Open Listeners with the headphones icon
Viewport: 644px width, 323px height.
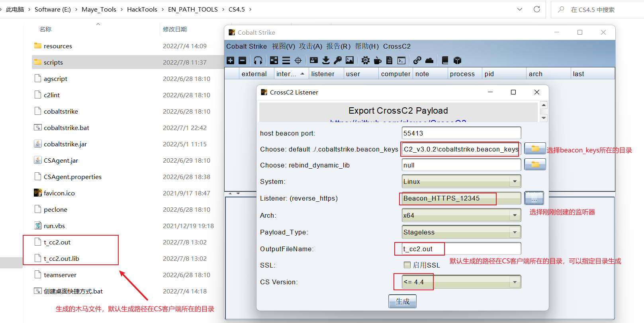pos(258,60)
